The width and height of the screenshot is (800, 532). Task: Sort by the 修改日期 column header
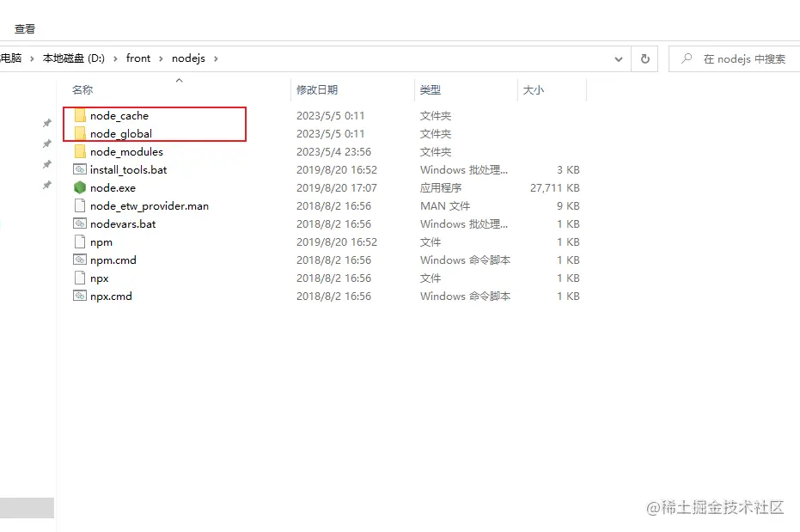(x=317, y=89)
